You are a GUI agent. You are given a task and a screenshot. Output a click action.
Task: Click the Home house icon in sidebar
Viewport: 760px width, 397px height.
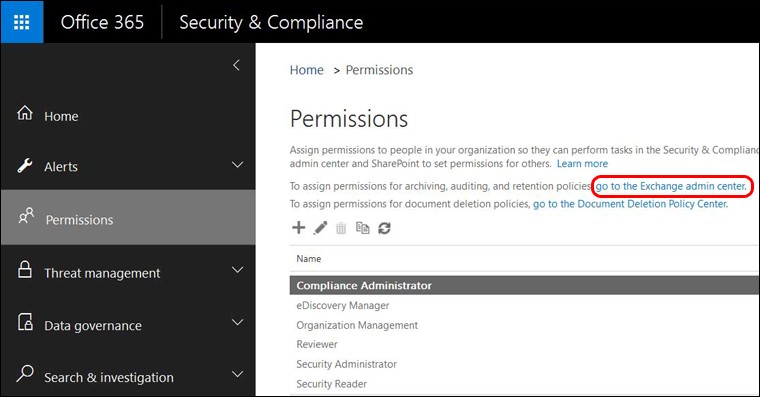25,112
